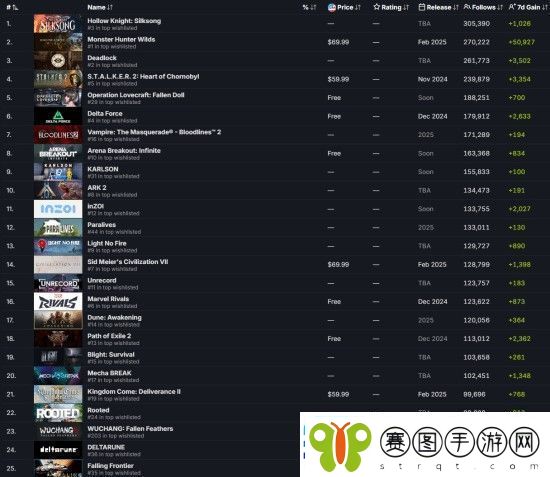Viewport: 550px width, 477px height.
Task: Open Operation Lovecraft: Fallen Doll link
Action: click(x=136, y=95)
